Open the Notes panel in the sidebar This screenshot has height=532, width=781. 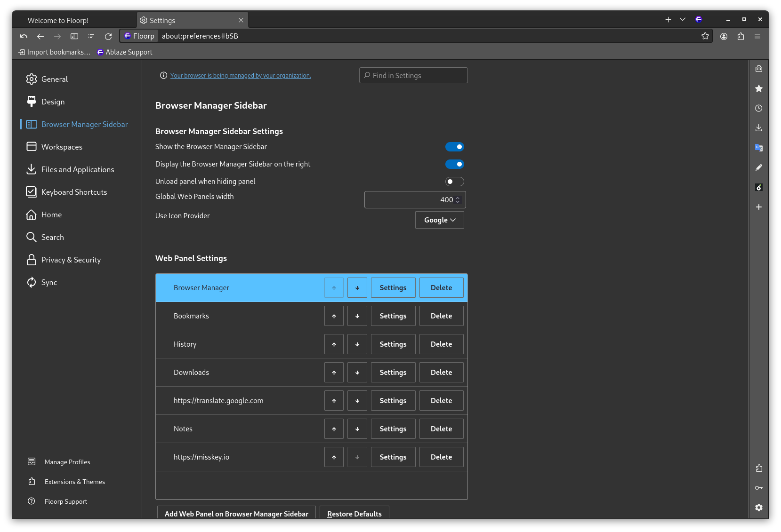[759, 167]
